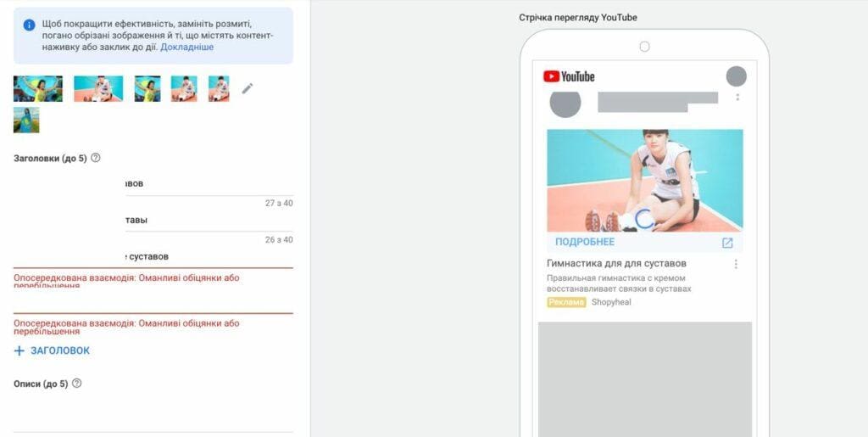
Task: Select the image thumbnail on the second row
Action: click(26, 120)
